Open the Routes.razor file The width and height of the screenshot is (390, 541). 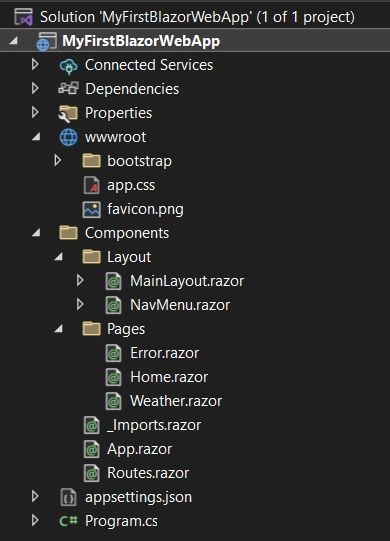[148, 473]
